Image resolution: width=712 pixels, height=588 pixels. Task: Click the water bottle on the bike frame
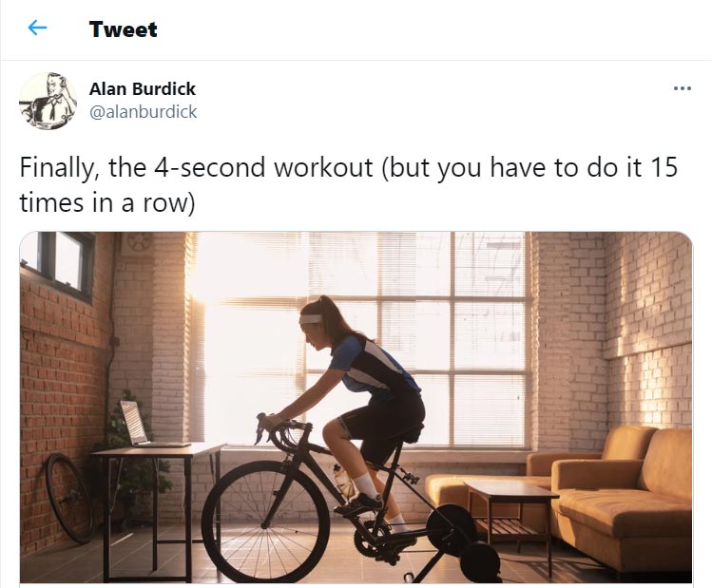(344, 480)
